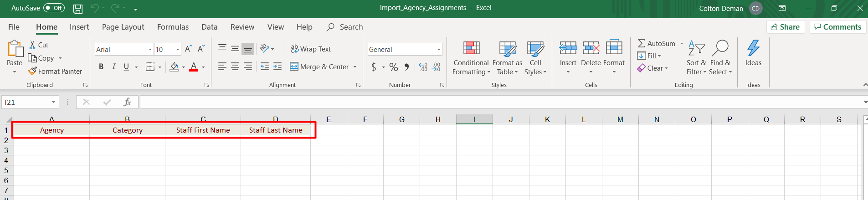Go to the Review tab
This screenshot has width=868, height=200.
[x=242, y=27]
